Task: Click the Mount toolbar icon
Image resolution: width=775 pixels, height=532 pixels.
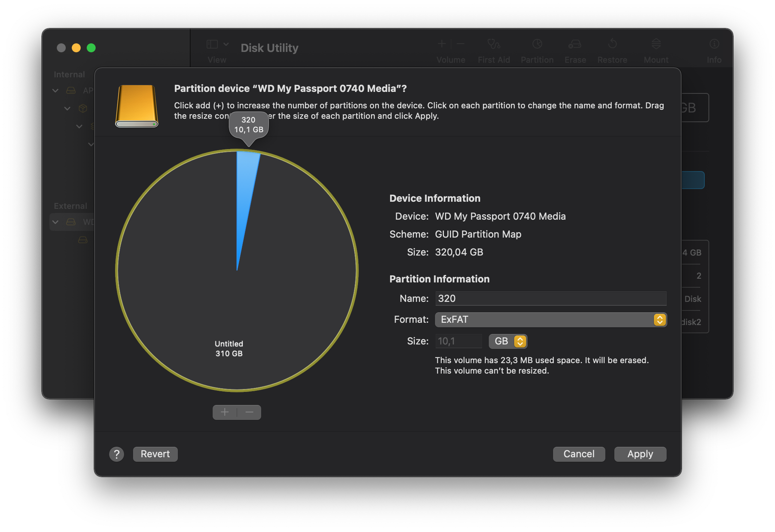Action: (x=656, y=44)
